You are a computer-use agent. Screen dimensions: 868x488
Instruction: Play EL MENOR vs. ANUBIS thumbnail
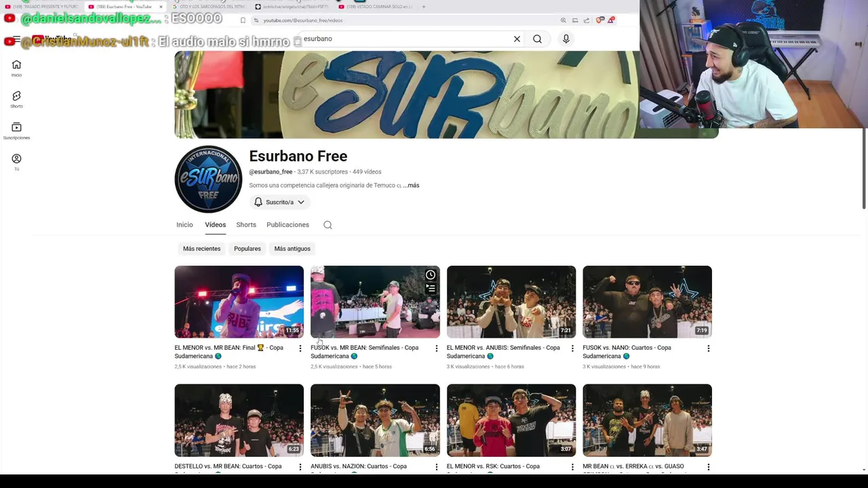511,302
